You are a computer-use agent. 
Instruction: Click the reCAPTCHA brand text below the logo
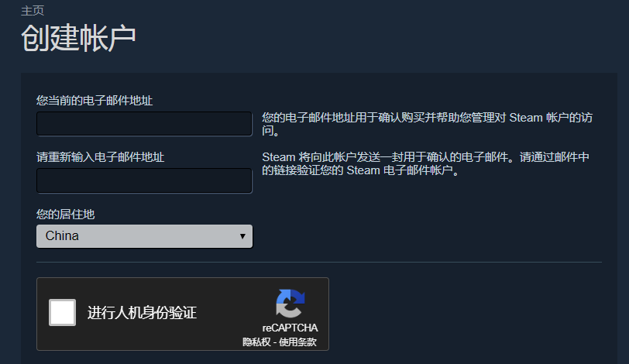tap(290, 328)
